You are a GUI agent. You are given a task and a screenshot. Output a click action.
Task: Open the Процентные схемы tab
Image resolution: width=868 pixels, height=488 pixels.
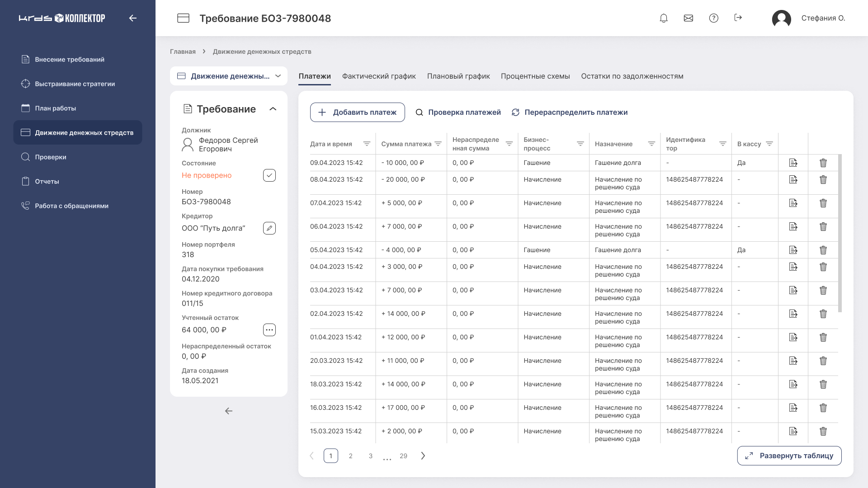click(x=535, y=76)
